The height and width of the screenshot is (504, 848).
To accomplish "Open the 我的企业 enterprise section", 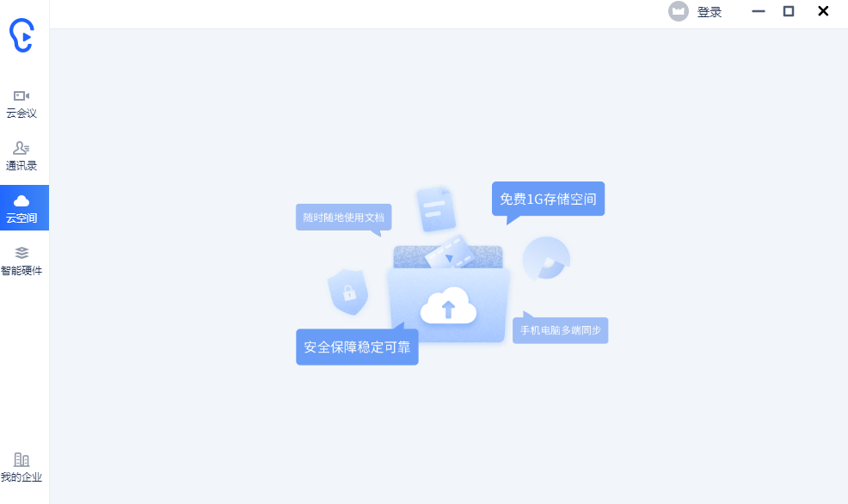I will [x=22, y=467].
